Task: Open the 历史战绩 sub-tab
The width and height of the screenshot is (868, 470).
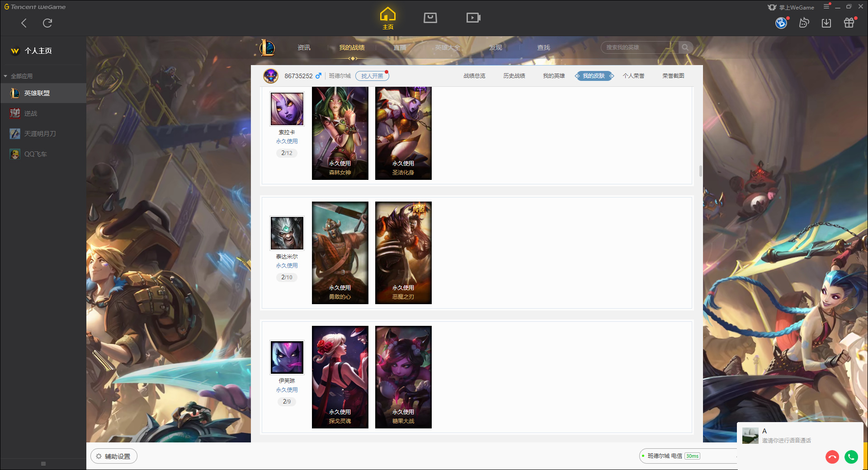Action: [x=514, y=76]
